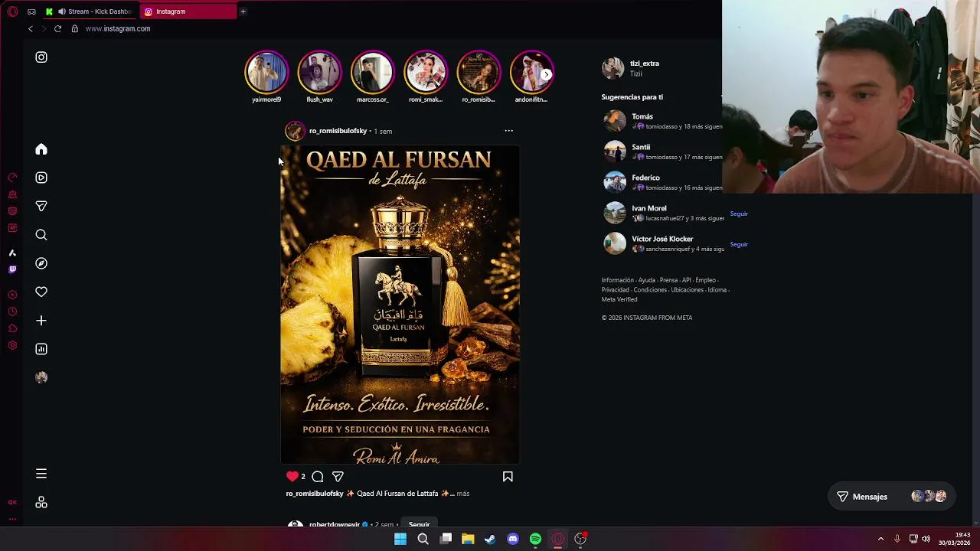This screenshot has width=980, height=551.
Task: Open Reels from the Instagram sidebar
Action: (x=41, y=178)
